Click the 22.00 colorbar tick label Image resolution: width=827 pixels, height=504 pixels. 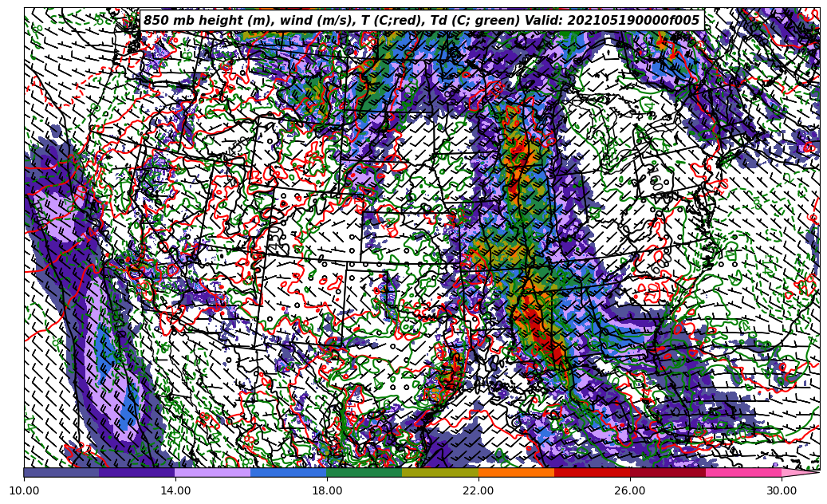click(x=478, y=490)
